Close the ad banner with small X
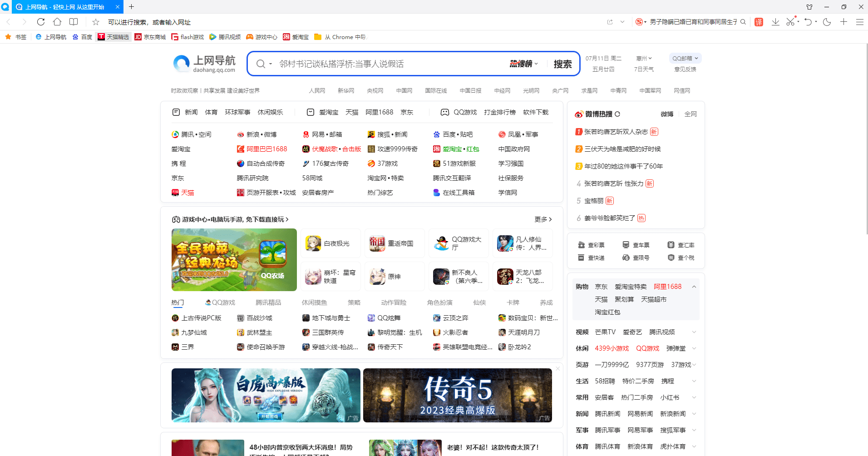This screenshot has height=456, width=868. 557,368
